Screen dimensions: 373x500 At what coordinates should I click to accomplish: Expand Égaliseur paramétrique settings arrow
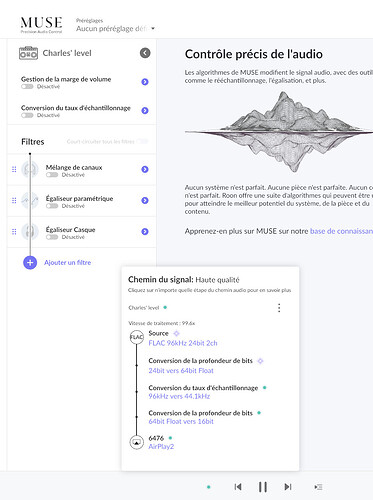pos(145,200)
